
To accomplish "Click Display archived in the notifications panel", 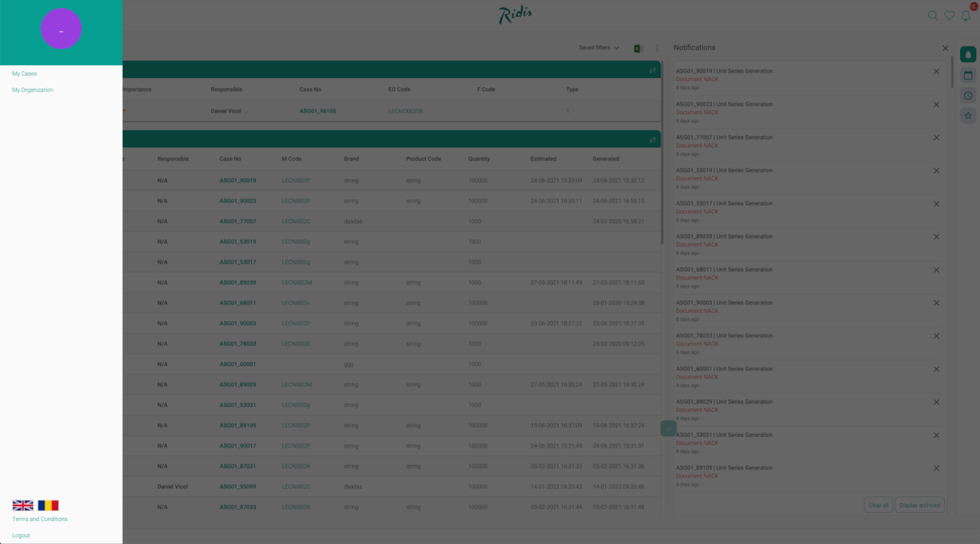I will click(919, 504).
